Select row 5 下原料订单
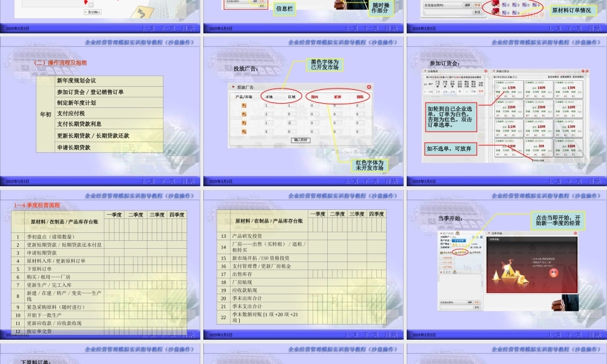 coord(99,269)
